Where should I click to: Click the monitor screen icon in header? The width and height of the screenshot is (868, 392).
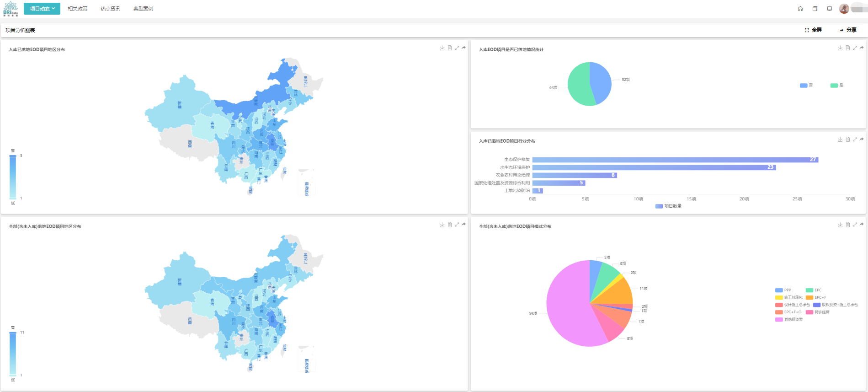pos(830,9)
